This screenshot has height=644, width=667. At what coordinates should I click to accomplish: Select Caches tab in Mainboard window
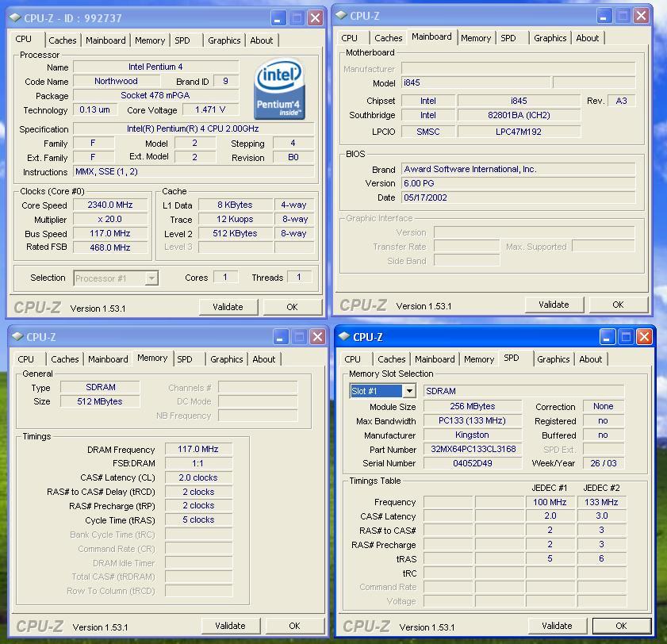(389, 38)
